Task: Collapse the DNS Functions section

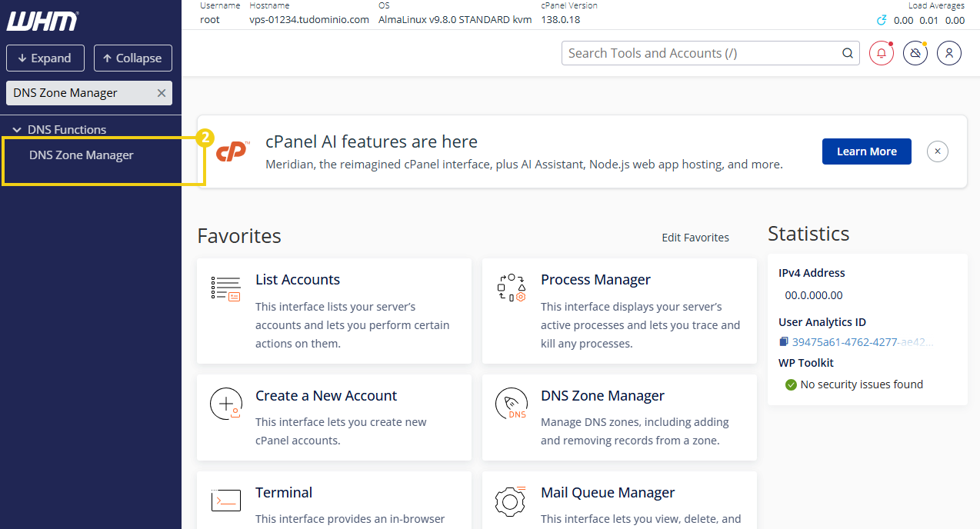Action: tap(60, 130)
